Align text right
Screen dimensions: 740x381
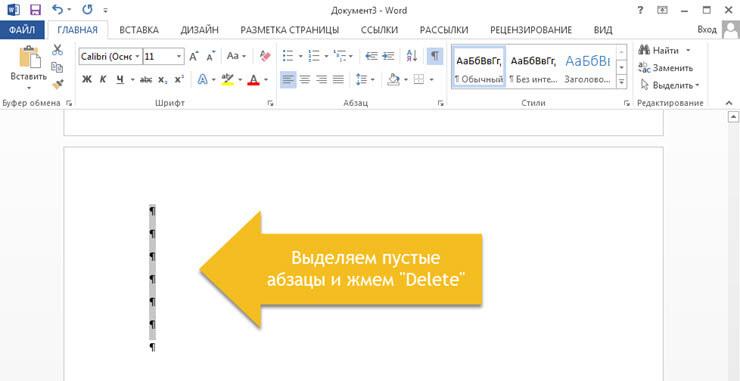tap(321, 80)
